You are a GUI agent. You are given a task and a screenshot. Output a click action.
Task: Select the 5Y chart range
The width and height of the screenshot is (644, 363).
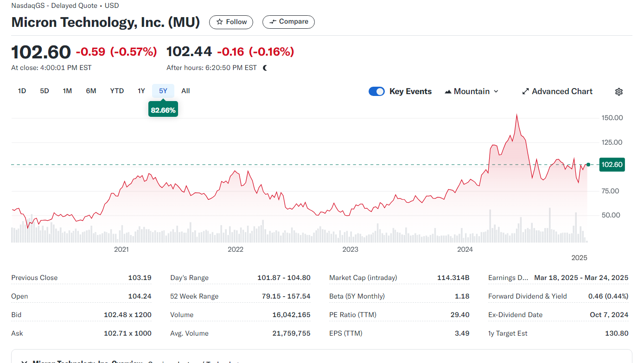pos(163,91)
